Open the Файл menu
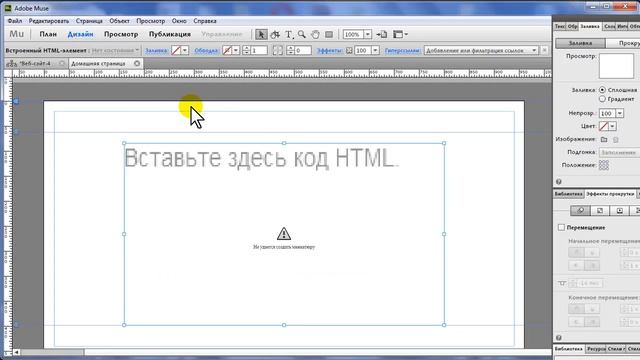Image resolution: width=640 pixels, height=360 pixels. (15, 21)
